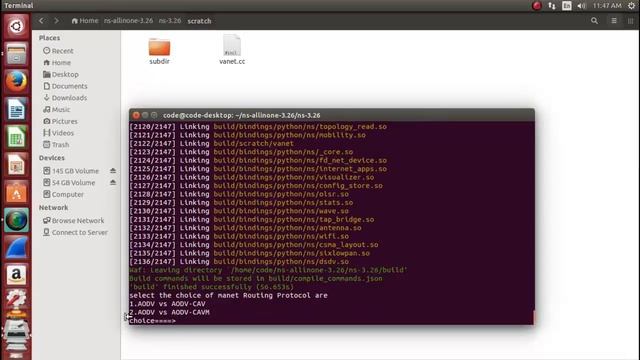Select the vanet.cc file

coord(232,50)
